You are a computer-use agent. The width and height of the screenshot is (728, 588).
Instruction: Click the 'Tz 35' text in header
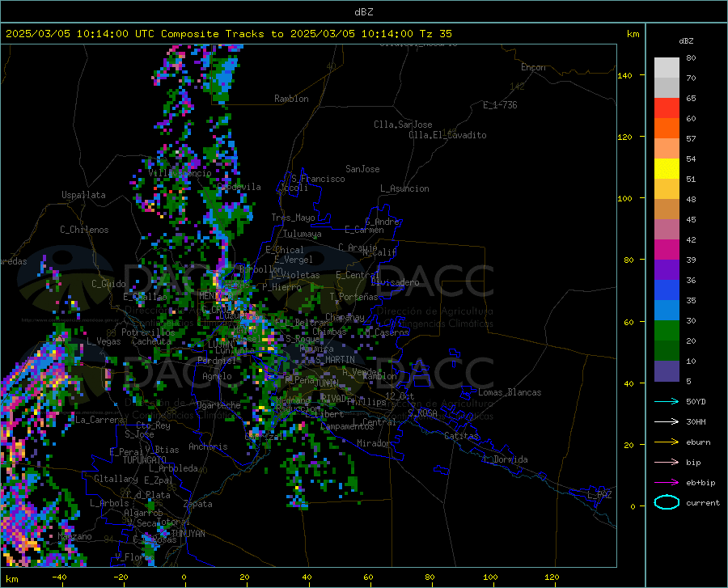click(435, 34)
